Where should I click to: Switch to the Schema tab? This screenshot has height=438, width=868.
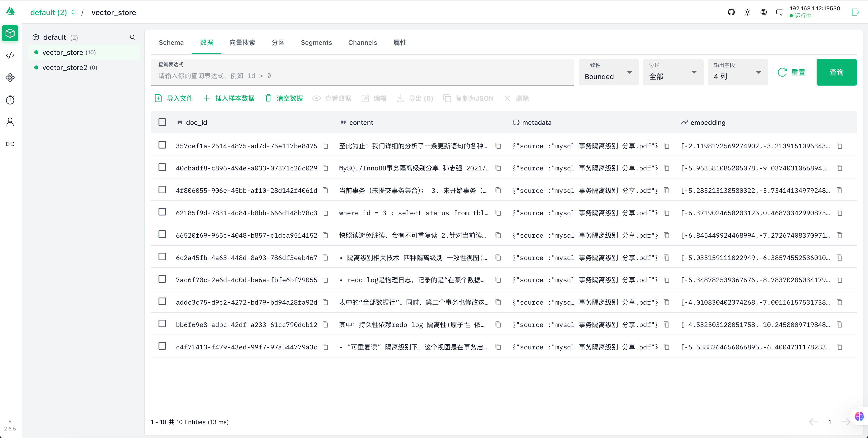tap(171, 43)
